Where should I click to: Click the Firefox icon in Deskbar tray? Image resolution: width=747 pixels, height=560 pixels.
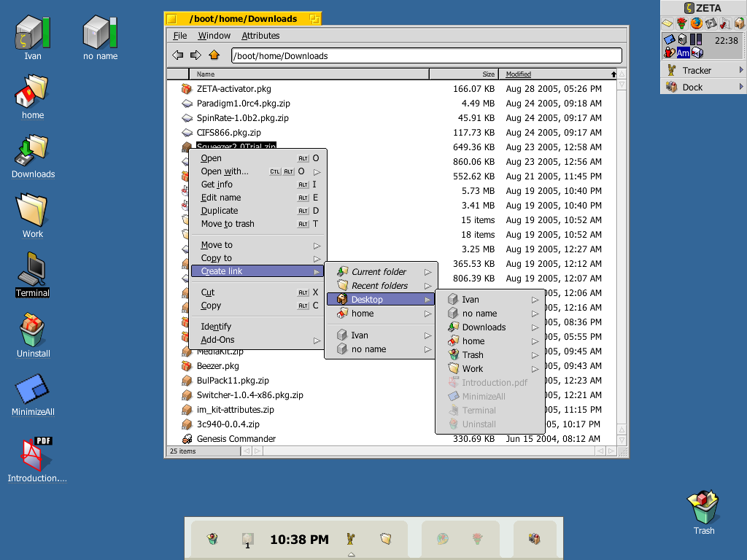coord(697,23)
